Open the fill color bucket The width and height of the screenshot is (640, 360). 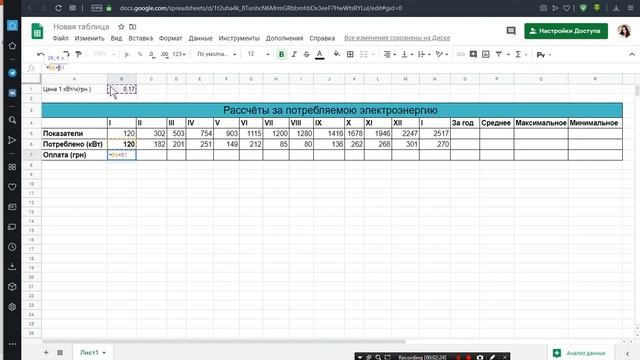tap(337, 54)
